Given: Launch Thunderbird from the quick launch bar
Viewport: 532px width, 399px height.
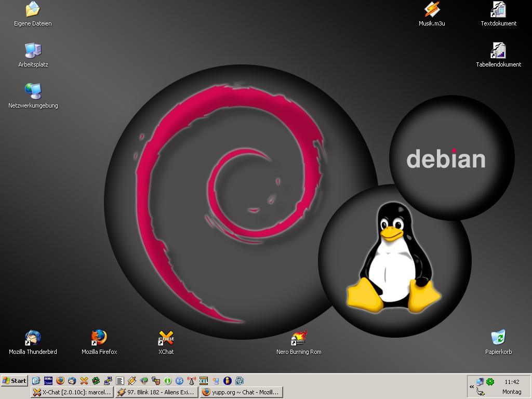Looking at the screenshot, I should 72,381.
